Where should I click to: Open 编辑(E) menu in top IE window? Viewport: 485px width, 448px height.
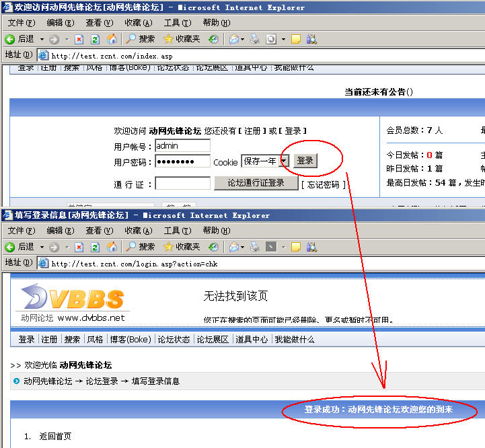click(x=61, y=23)
